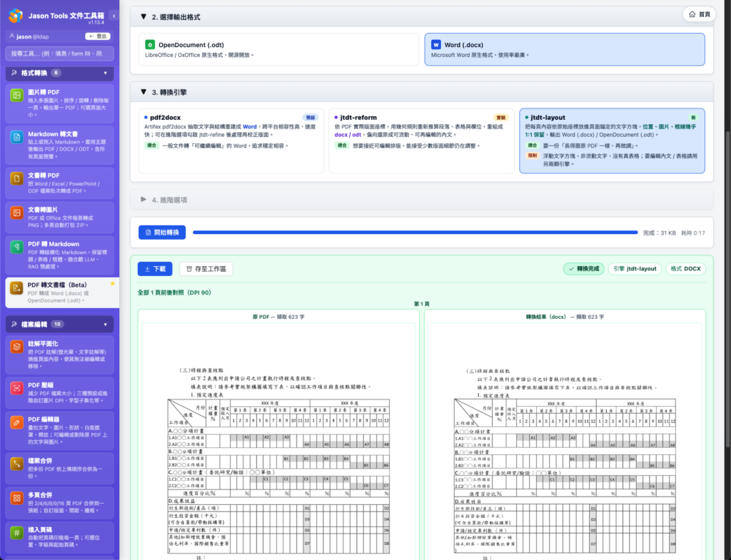The height and width of the screenshot is (560, 731).
Task: Collapse section 2. 選擇輸出格式
Action: point(421,17)
